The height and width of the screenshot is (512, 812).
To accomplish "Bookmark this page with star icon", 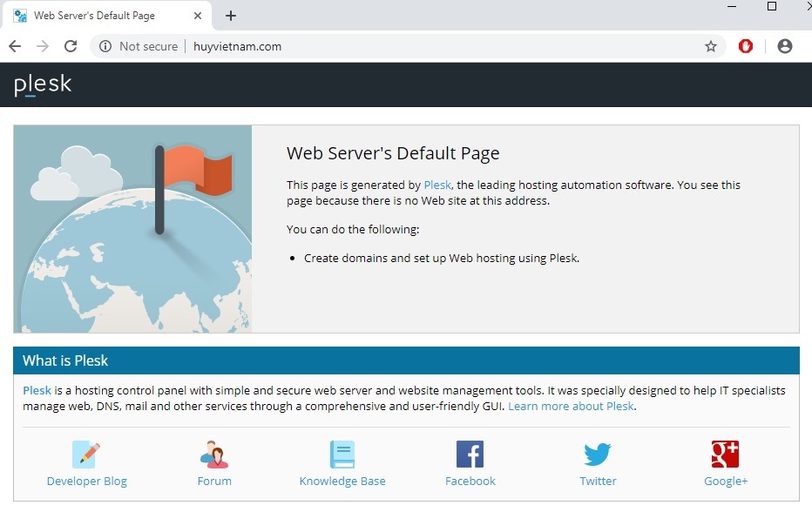I will point(711,46).
